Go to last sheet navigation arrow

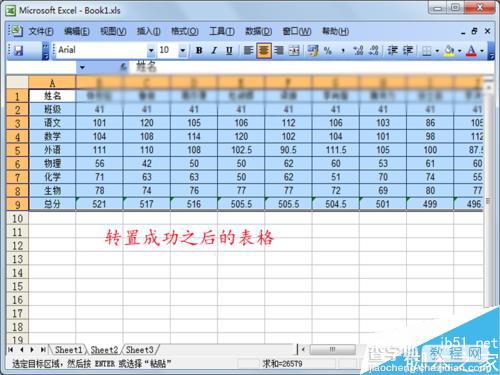point(43,350)
